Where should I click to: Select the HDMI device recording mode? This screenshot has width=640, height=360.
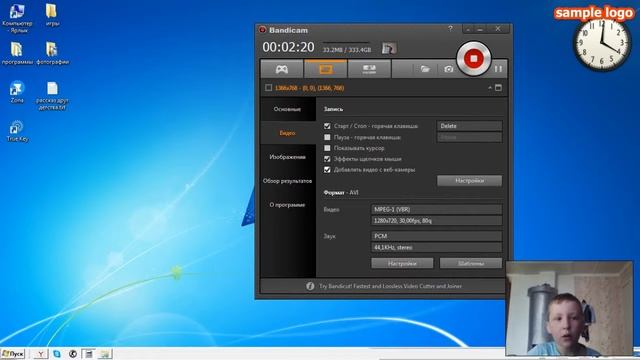369,69
